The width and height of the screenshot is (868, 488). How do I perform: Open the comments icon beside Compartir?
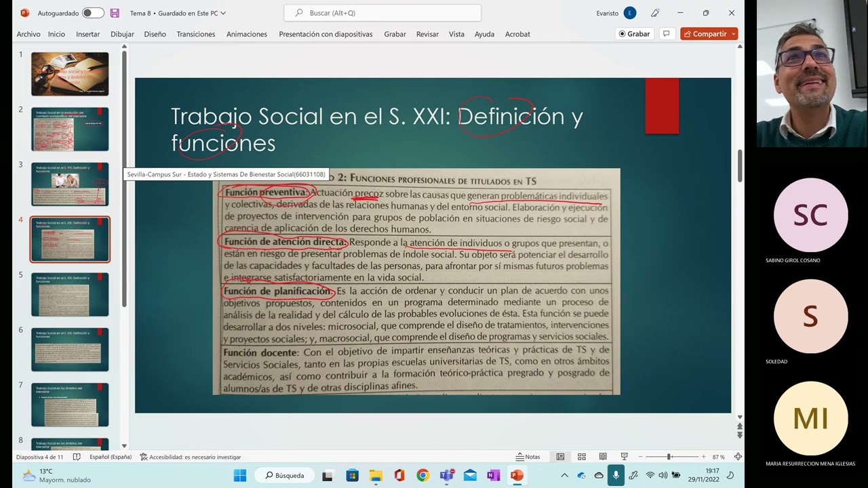click(667, 34)
